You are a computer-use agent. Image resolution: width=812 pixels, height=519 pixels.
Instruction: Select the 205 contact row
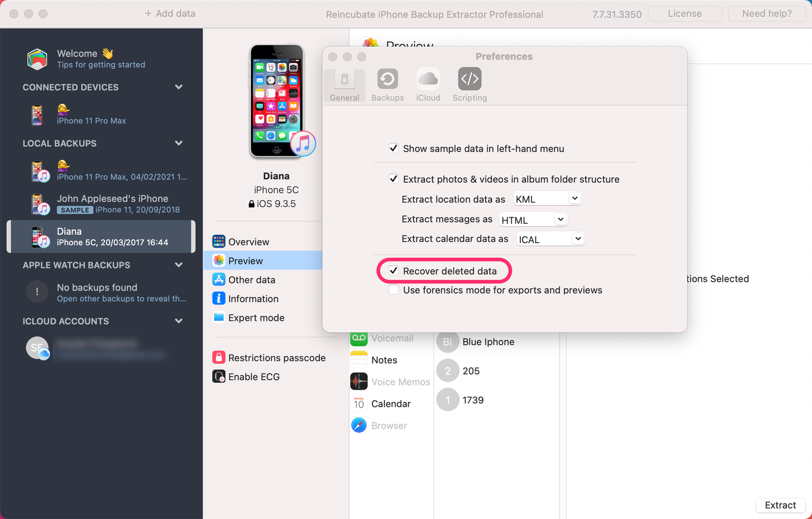tap(496, 371)
